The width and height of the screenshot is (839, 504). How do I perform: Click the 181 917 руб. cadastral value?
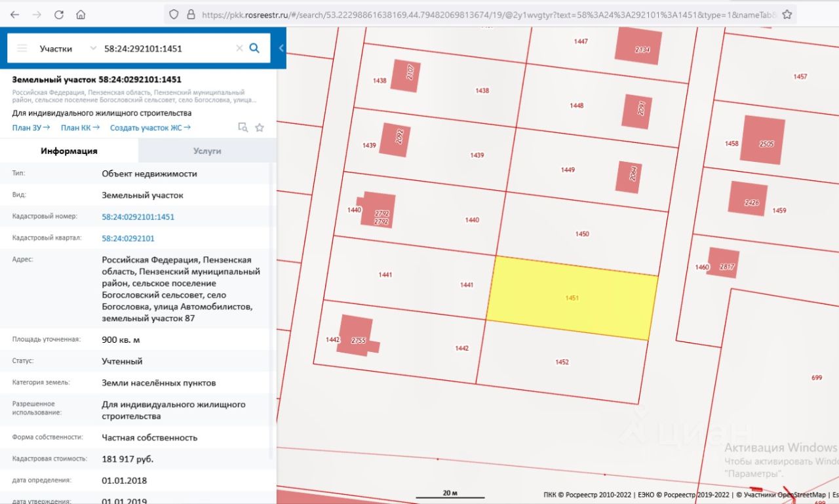coord(128,459)
